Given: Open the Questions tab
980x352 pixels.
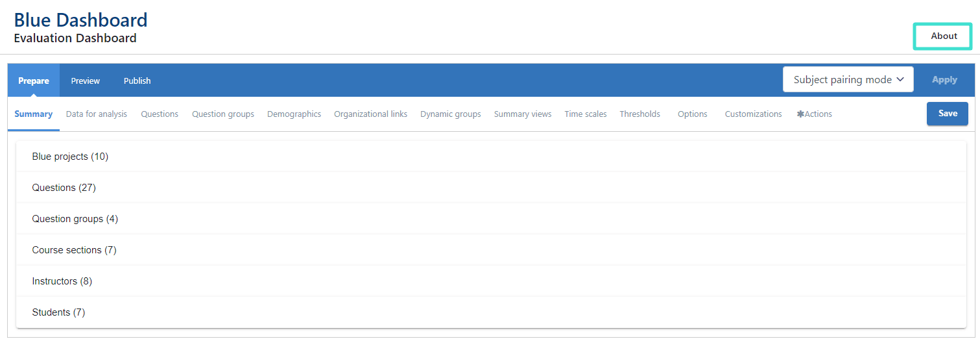Looking at the screenshot, I should pos(160,114).
